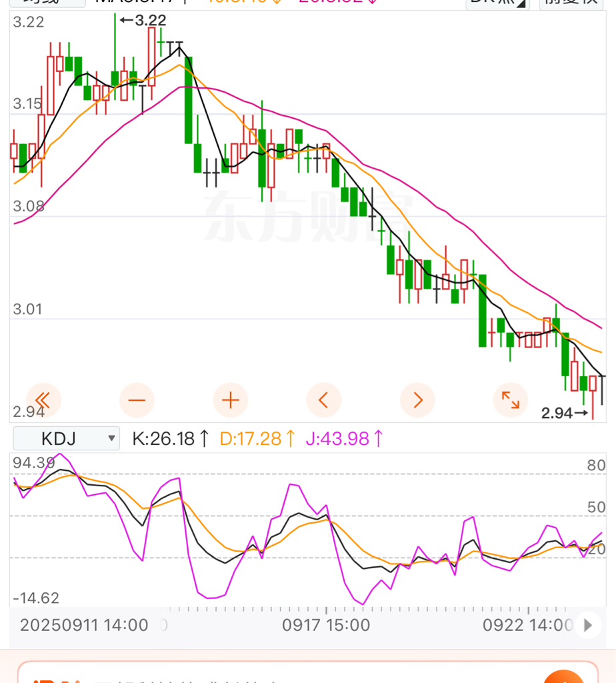Click the 3.01 price axis label
This screenshot has width=616, height=683.
pyautogui.click(x=28, y=309)
